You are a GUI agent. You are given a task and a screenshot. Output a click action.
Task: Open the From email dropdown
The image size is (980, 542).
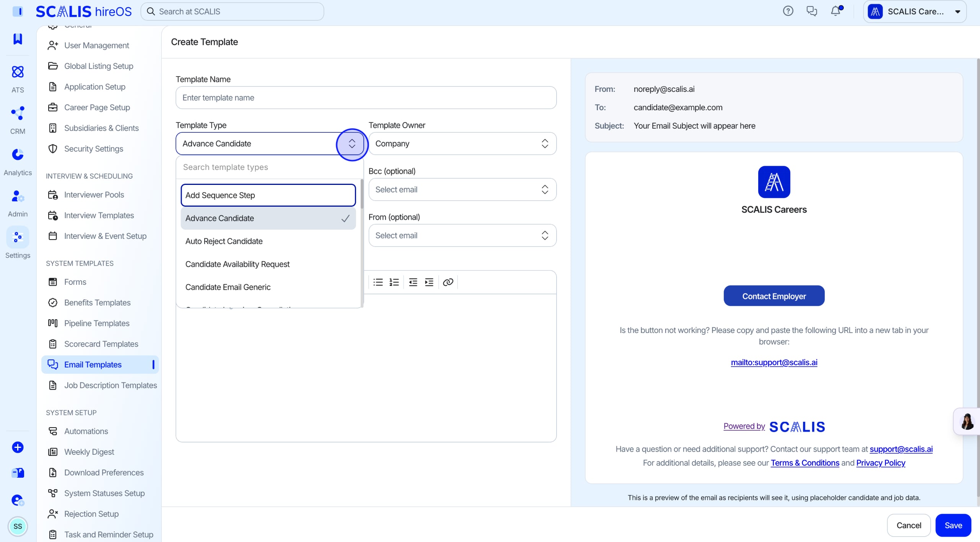[462, 235]
